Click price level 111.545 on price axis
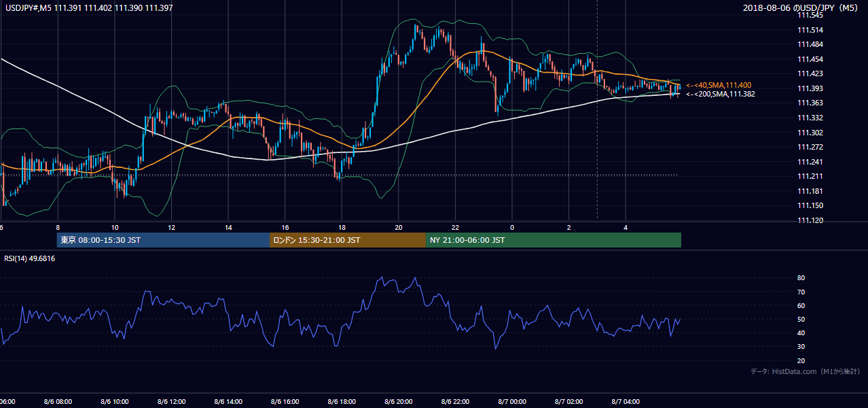 810,15
